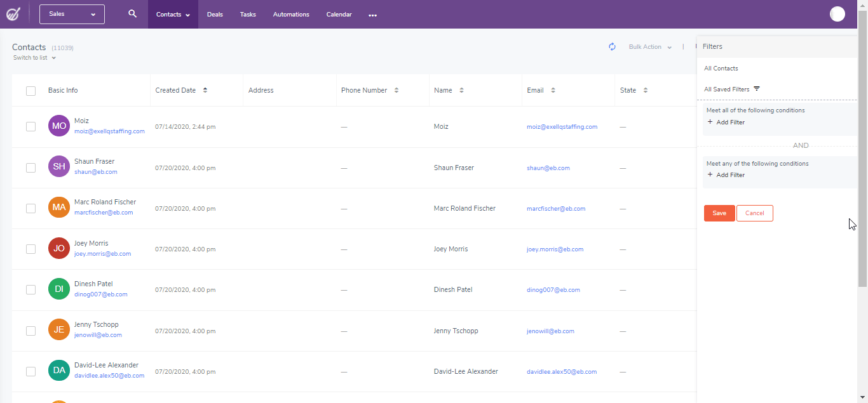This screenshot has height=403, width=868.
Task: Sort by Created Date arrows
Action: pos(205,90)
